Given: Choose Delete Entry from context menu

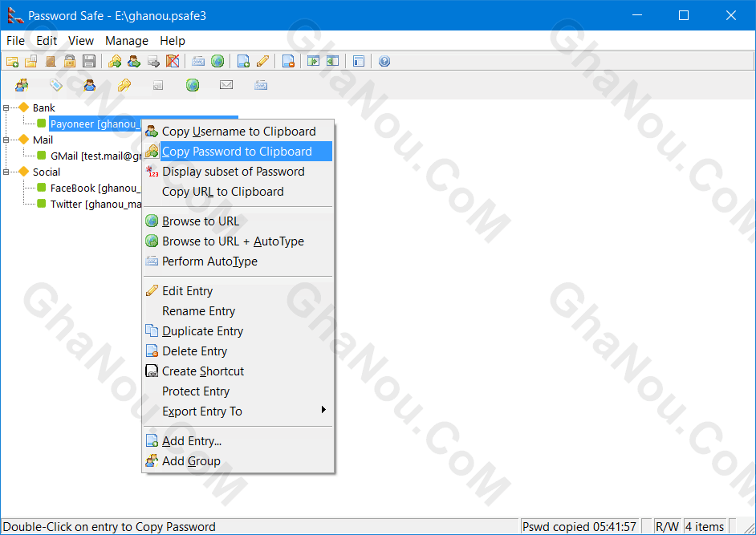Looking at the screenshot, I should pos(238,351).
